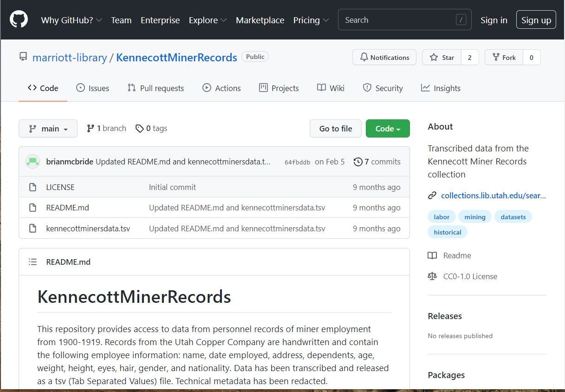565x392 pixels.
Task: Click the Sign up button
Action: (536, 20)
